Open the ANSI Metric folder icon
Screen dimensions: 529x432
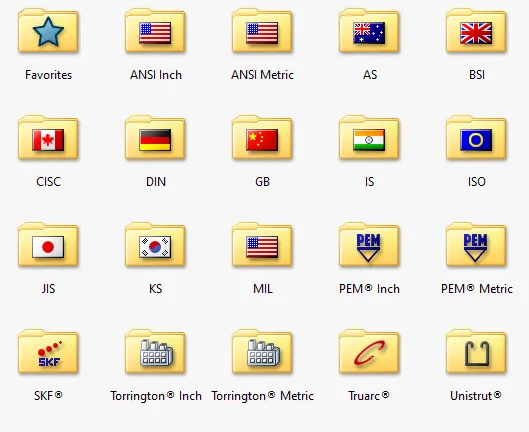pos(262,31)
